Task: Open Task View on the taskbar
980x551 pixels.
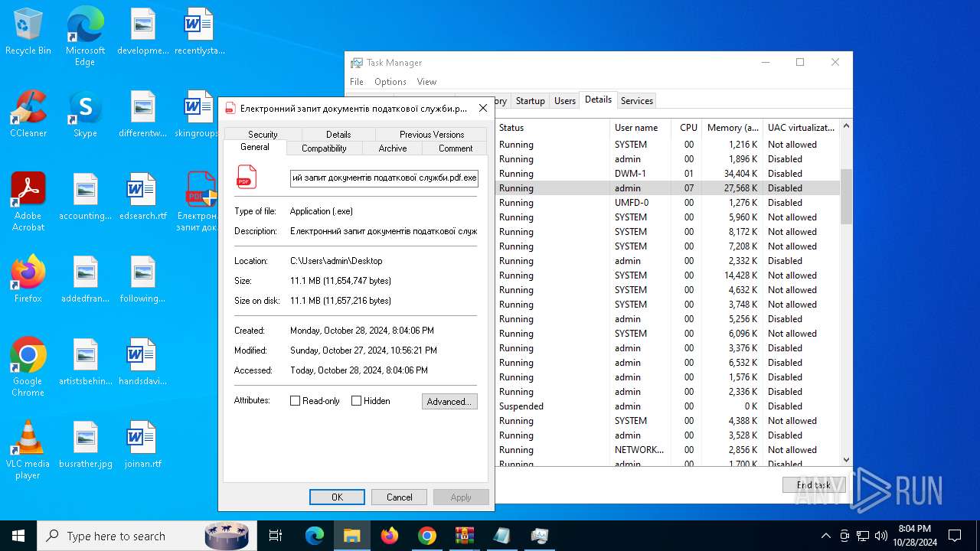Action: pos(276,536)
